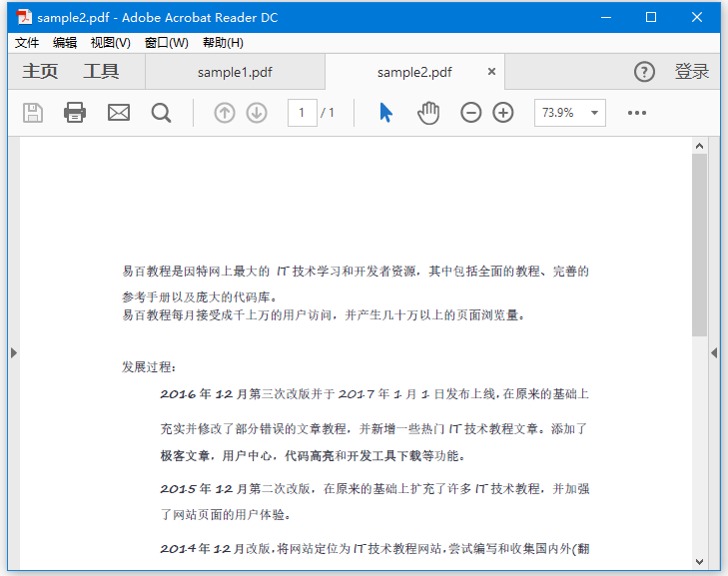728x576 pixels.
Task: Expand the right tools pane arrow
Action: 714,353
